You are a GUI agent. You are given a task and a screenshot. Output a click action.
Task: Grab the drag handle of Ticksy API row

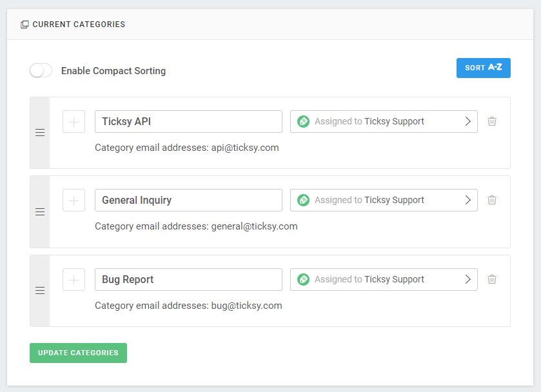(40, 133)
